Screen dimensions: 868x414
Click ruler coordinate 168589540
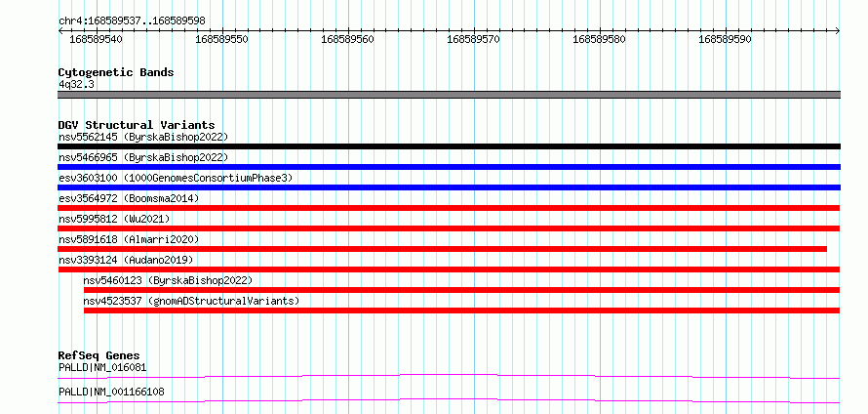click(97, 40)
